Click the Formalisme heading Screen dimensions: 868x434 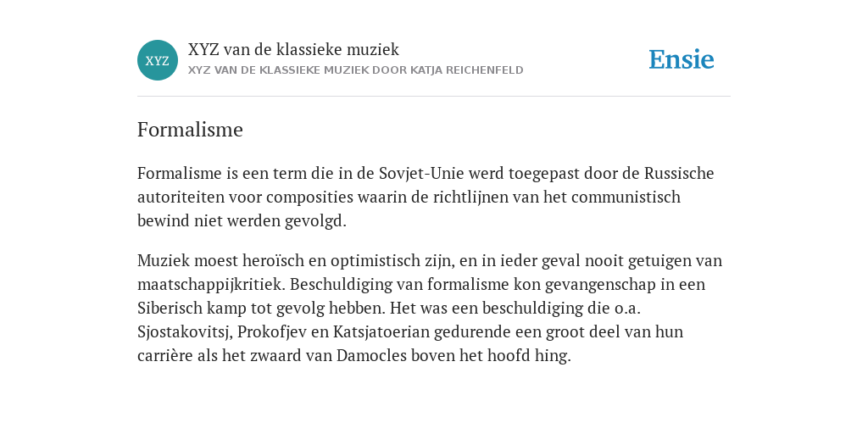190,130
